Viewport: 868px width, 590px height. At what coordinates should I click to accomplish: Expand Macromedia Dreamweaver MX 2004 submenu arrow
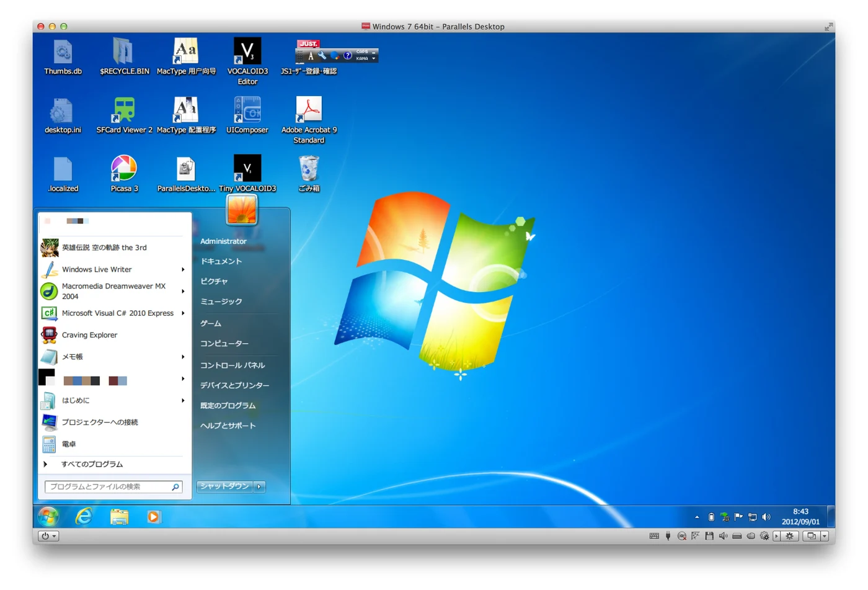tap(183, 291)
